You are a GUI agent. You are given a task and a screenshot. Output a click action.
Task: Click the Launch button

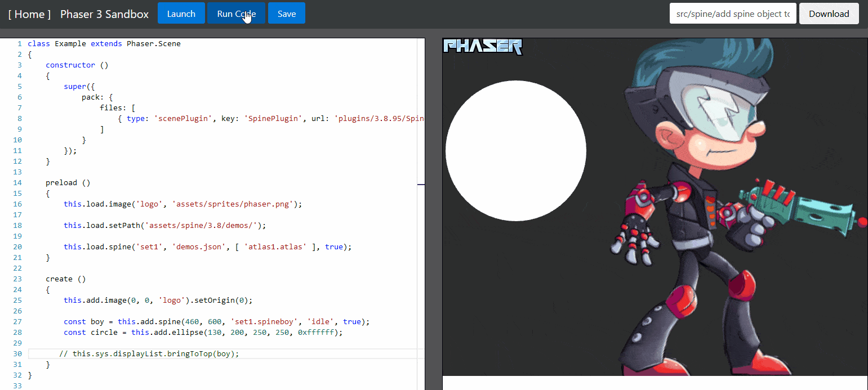181,14
